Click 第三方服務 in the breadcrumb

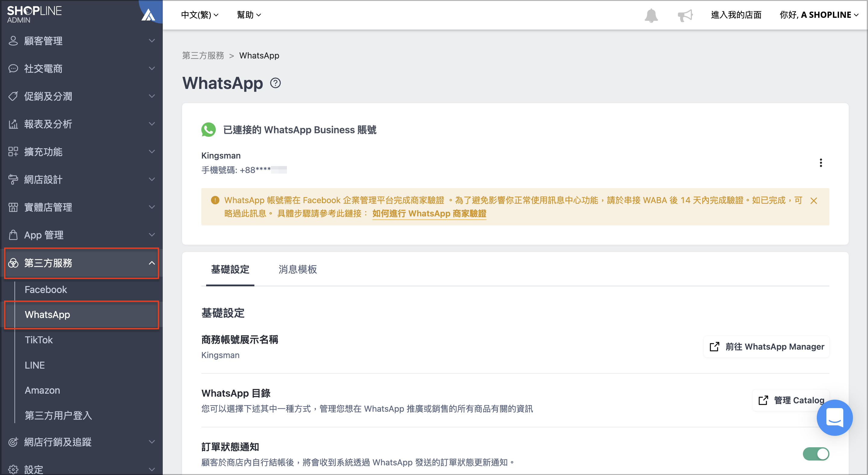[x=203, y=55]
